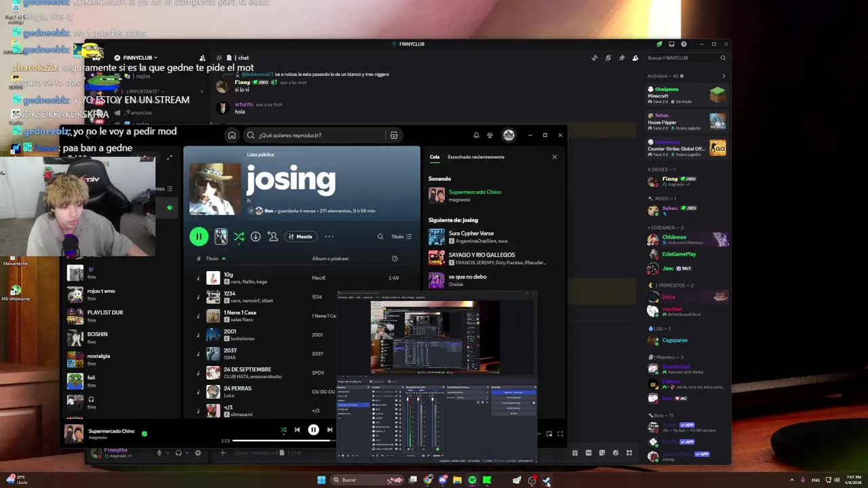The height and width of the screenshot is (488, 868).
Task: Play track 1 Nene 1 Casa
Action: coord(240,312)
